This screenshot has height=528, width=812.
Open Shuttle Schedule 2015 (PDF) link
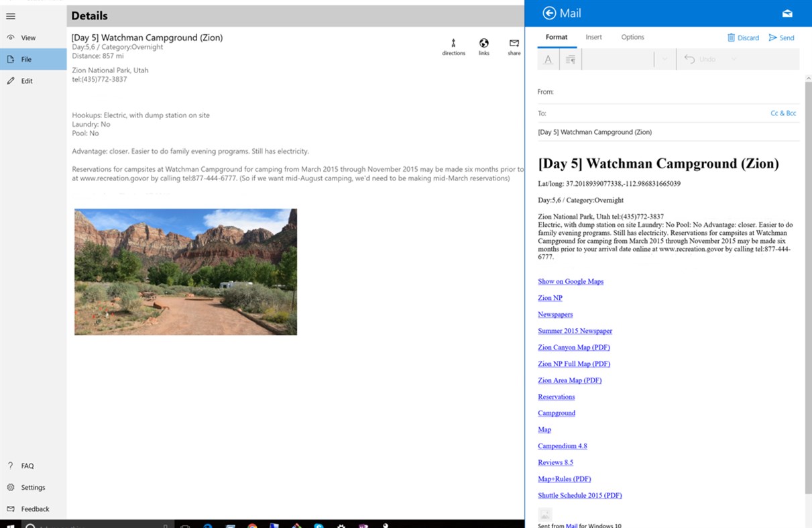point(580,495)
